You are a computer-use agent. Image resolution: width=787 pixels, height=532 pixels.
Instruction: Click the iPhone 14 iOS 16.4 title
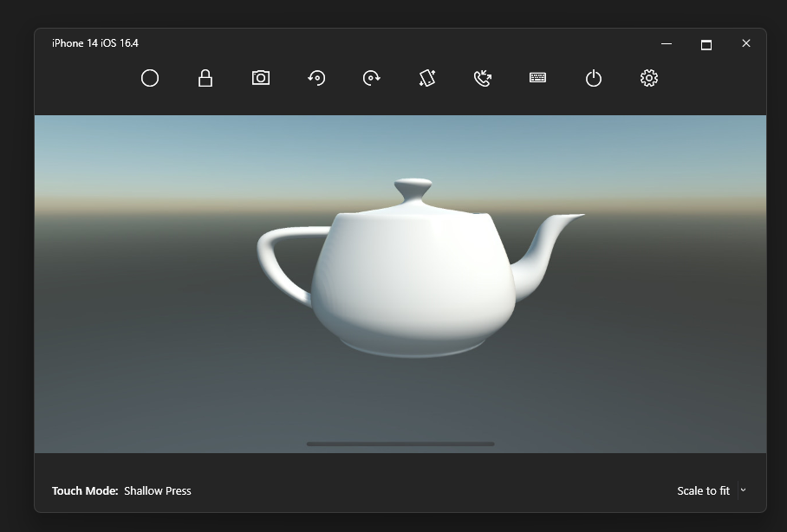95,43
